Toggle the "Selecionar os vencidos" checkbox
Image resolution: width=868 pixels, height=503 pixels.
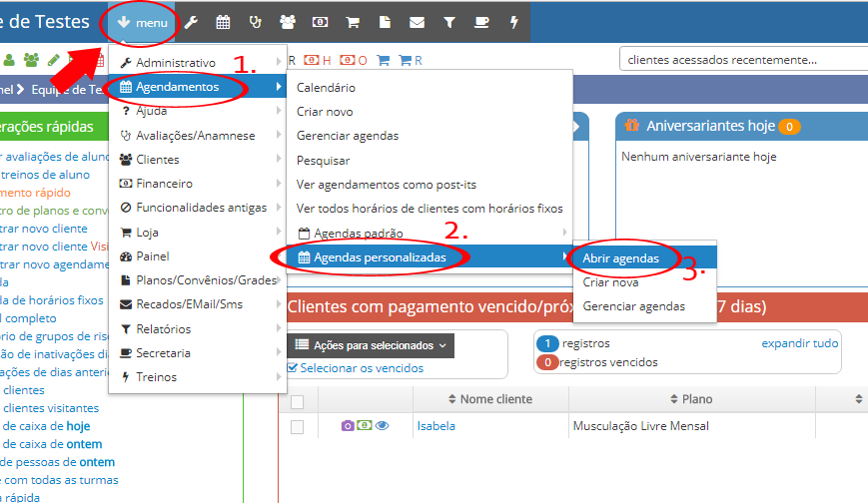point(293,368)
